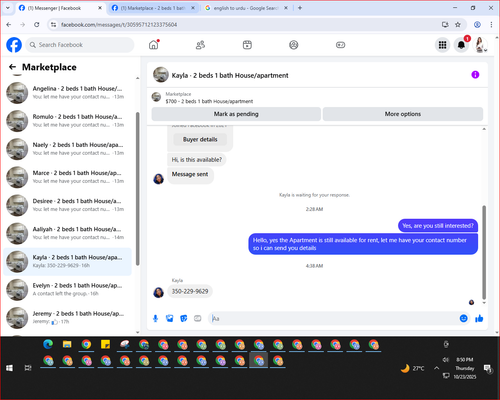Open the Windows Task View button
The height and width of the screenshot is (400, 500).
pos(28,368)
